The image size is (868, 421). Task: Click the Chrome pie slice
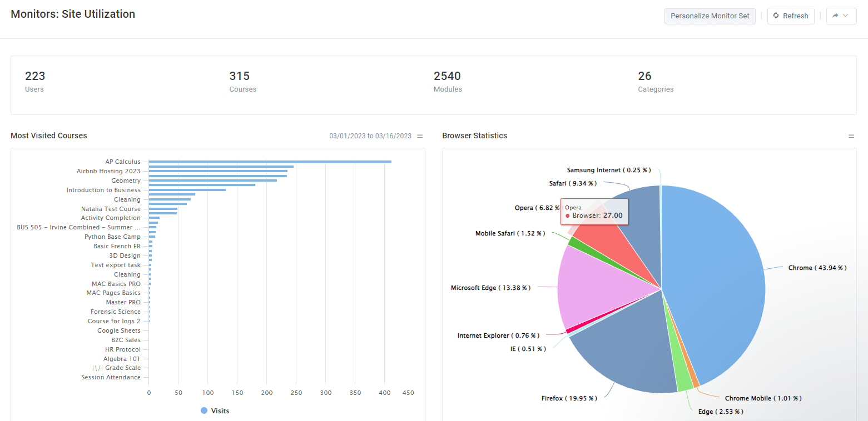coord(717,278)
